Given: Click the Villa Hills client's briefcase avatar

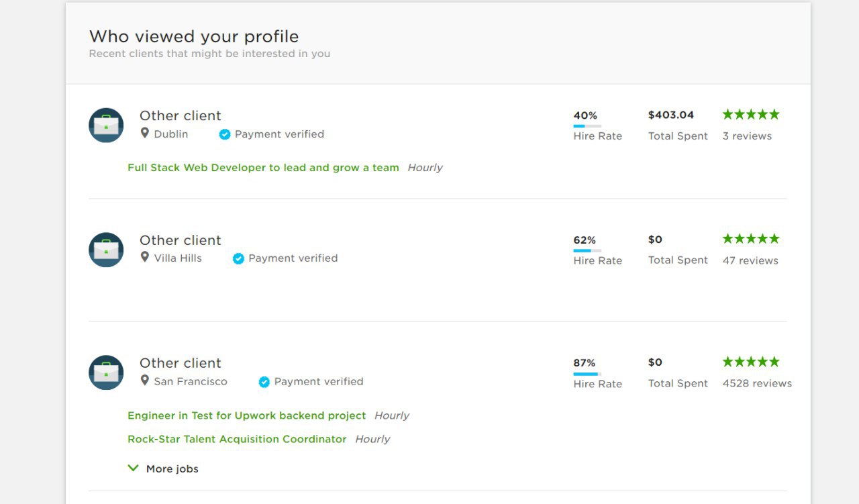Looking at the screenshot, I should [x=106, y=250].
